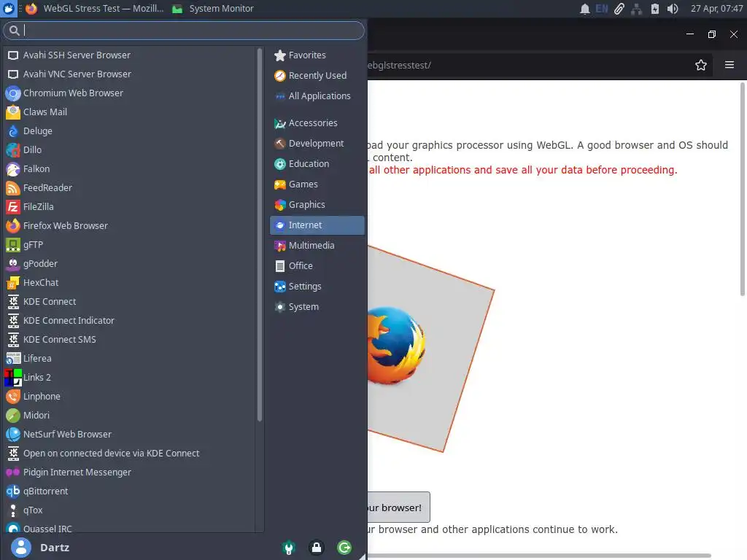This screenshot has width=747, height=560.
Task: Open Accessories category
Action: coord(317,123)
